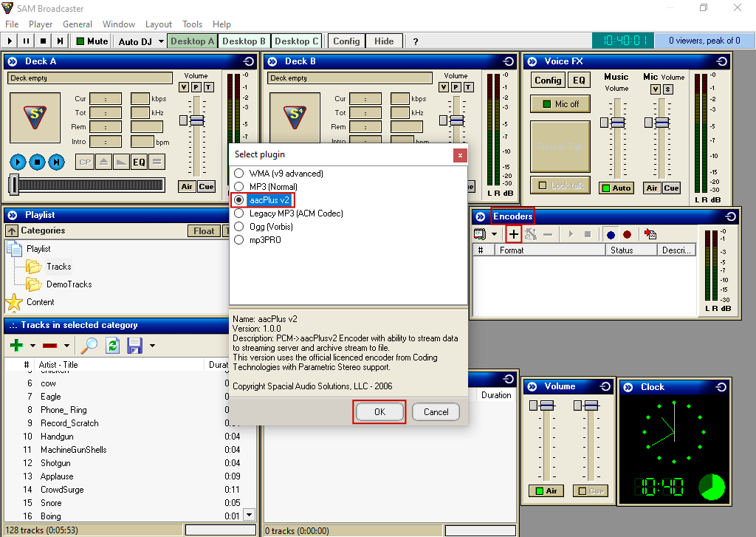Confirm plugin selection with OK
756x537 pixels.
click(x=379, y=412)
